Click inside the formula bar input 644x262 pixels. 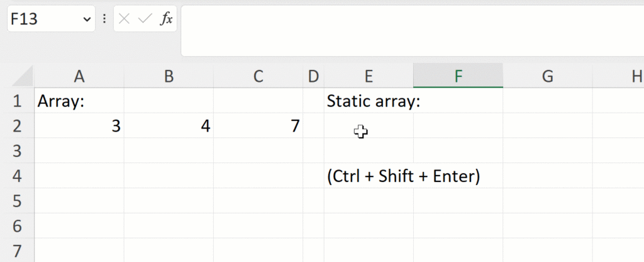409,30
